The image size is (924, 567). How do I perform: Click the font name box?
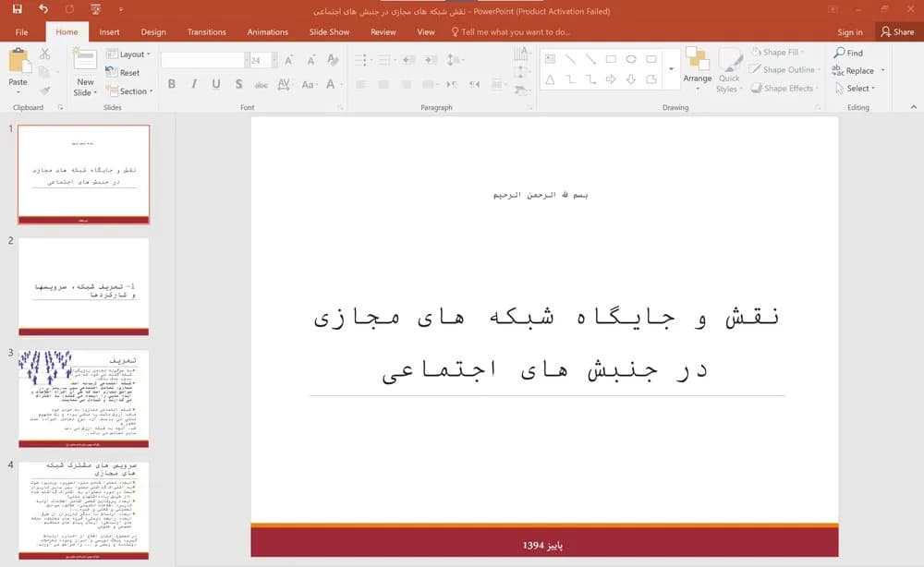pyautogui.click(x=202, y=60)
